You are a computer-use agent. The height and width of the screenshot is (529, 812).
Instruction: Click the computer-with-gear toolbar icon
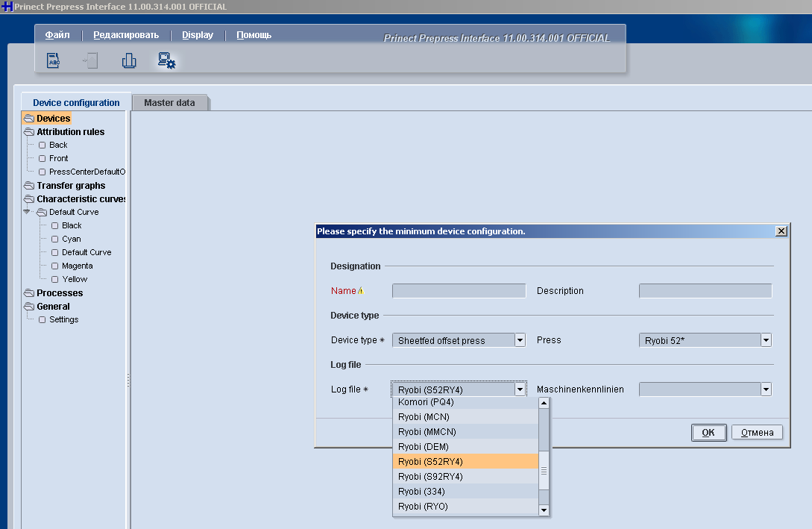click(167, 60)
